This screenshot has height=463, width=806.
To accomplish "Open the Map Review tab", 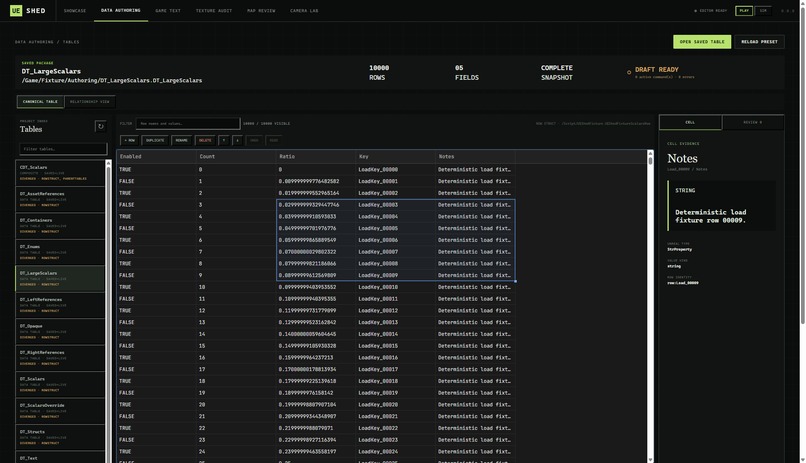I will tap(261, 11).
